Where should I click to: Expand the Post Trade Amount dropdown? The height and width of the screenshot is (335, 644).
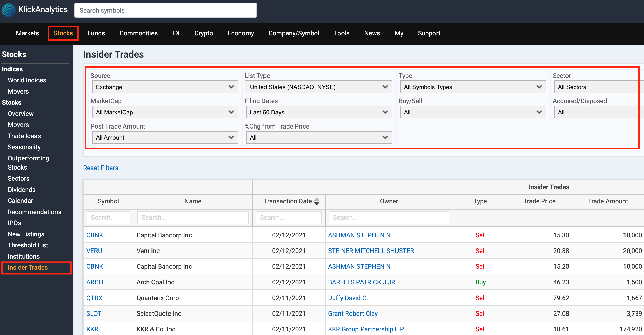[165, 137]
